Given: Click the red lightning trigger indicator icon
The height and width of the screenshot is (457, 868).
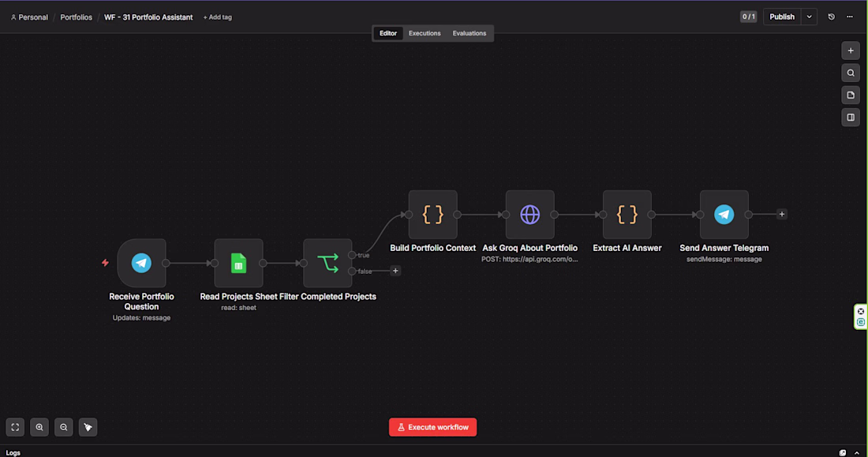Looking at the screenshot, I should coord(105,263).
